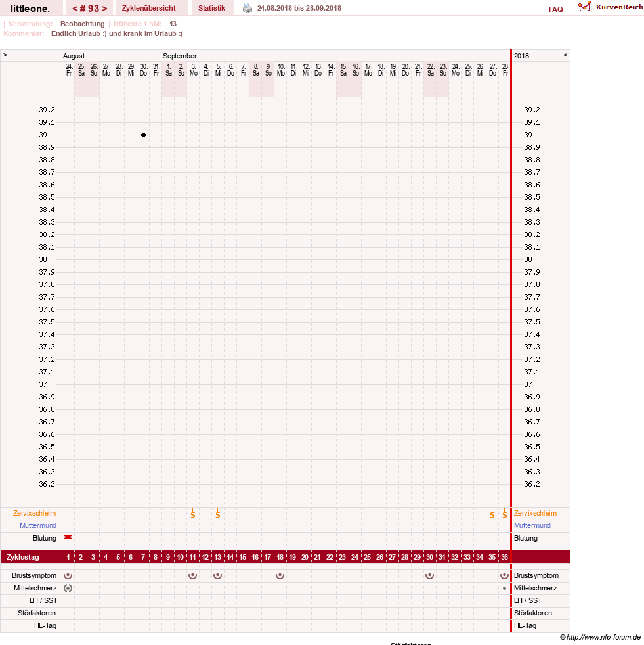Click the left Störfaktoren row label
The height and width of the screenshot is (645, 644).
37,613
